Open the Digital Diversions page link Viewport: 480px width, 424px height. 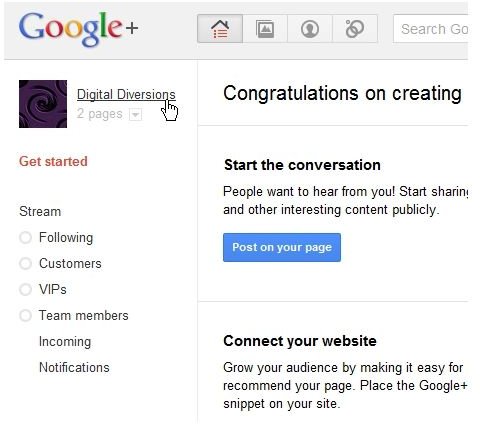click(x=126, y=95)
